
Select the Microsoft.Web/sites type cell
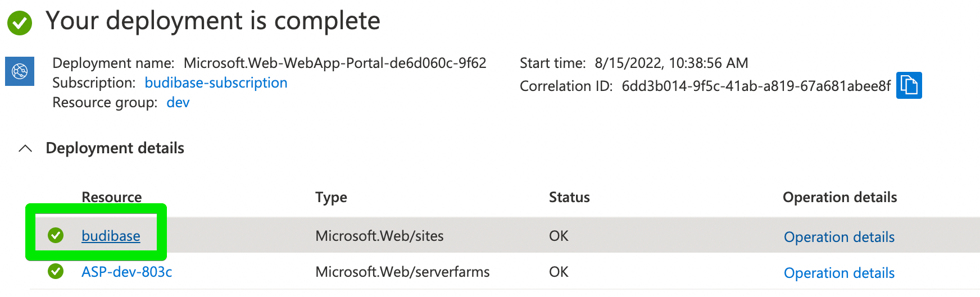(379, 236)
